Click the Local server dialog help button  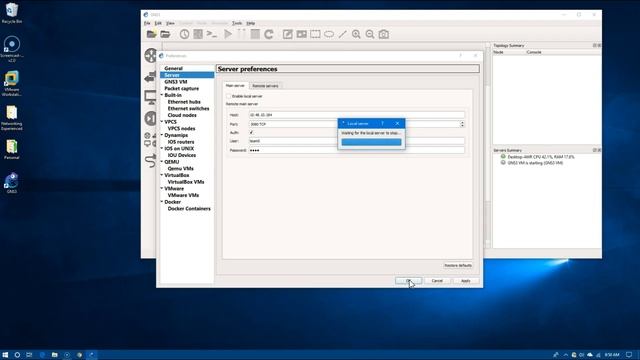(382, 123)
